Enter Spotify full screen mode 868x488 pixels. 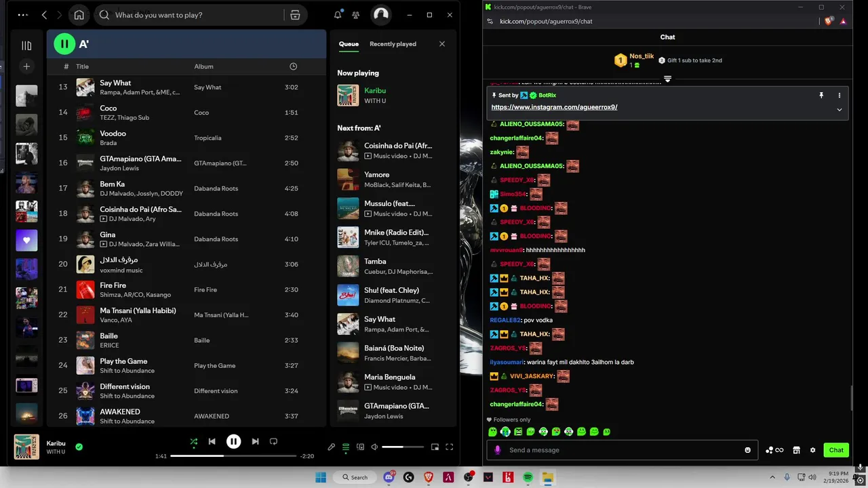(x=449, y=447)
